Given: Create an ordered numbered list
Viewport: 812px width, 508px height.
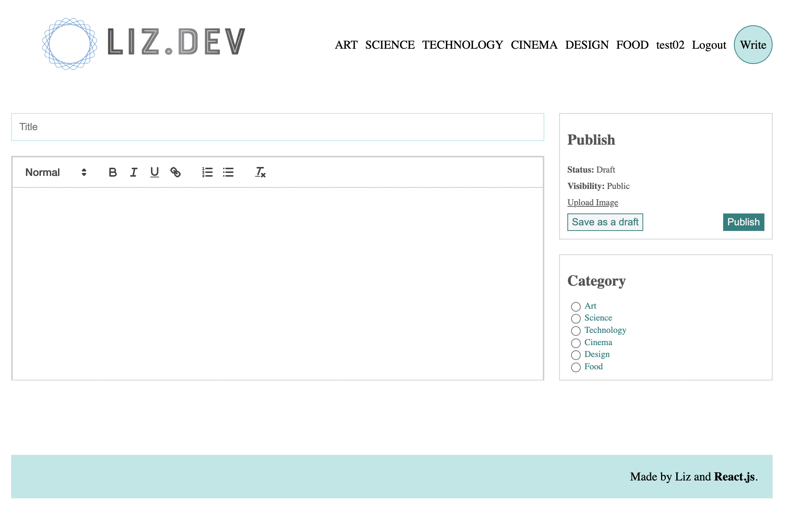Looking at the screenshot, I should 207,172.
